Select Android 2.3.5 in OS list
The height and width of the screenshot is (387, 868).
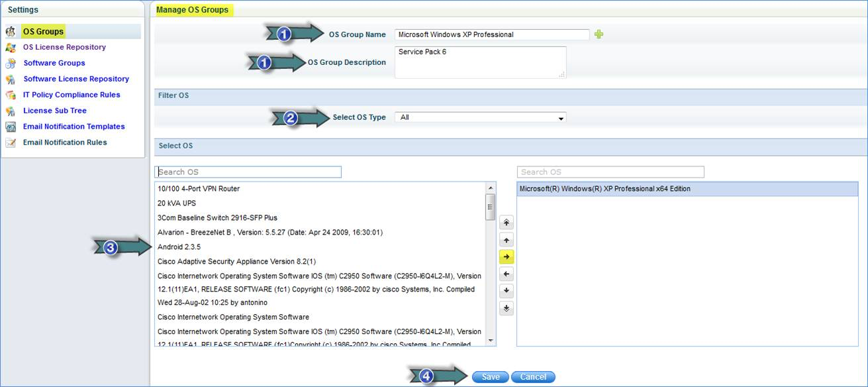pyautogui.click(x=320, y=247)
